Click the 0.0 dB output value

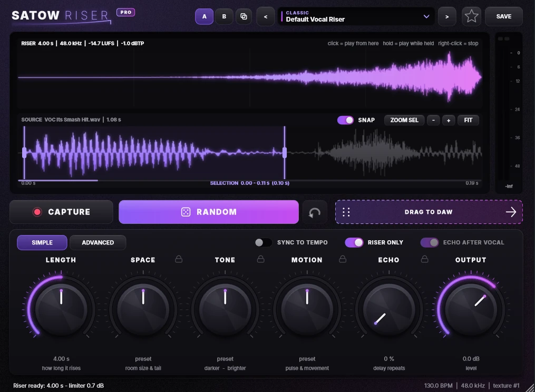pos(471,359)
